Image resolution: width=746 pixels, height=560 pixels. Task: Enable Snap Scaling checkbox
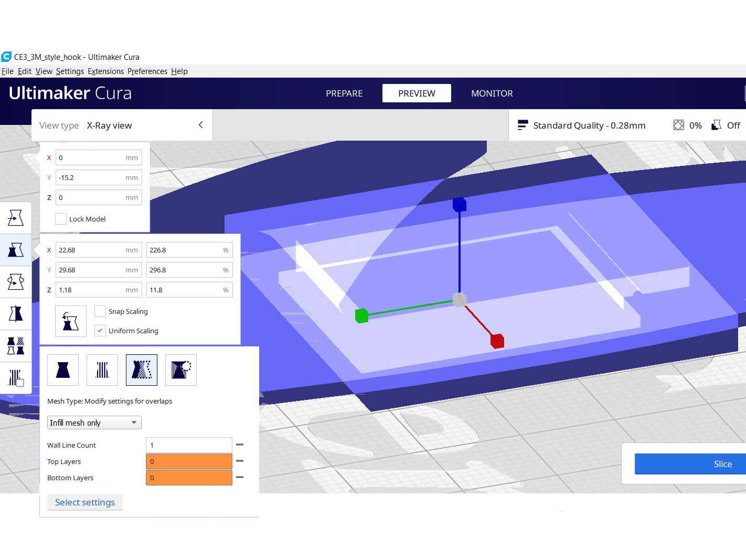tap(100, 311)
